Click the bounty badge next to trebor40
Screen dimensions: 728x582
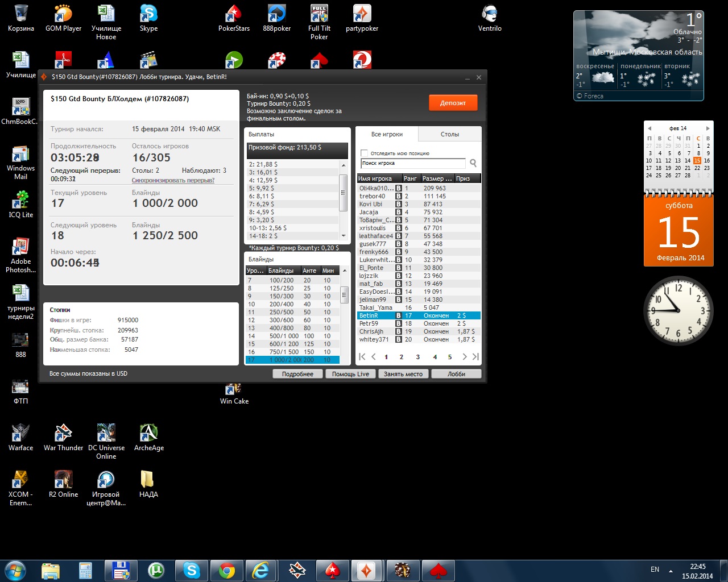tap(399, 196)
